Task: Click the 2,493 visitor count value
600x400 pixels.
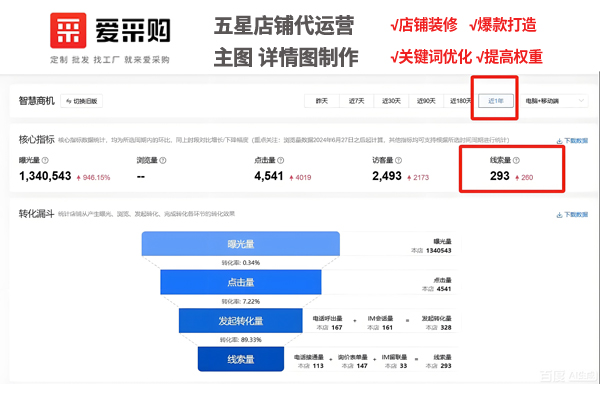Action: click(387, 176)
